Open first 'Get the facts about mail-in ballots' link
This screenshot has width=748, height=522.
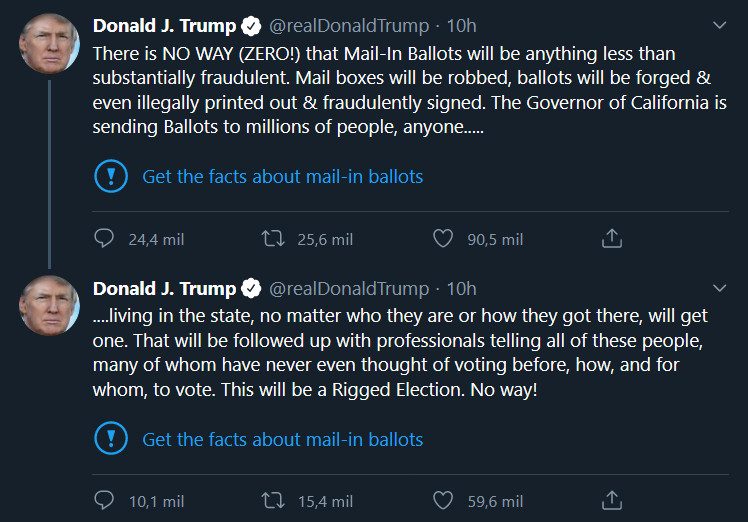(283, 177)
